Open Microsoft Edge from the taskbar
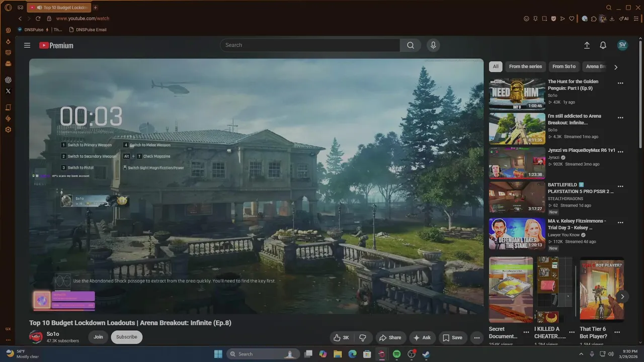 point(352,354)
